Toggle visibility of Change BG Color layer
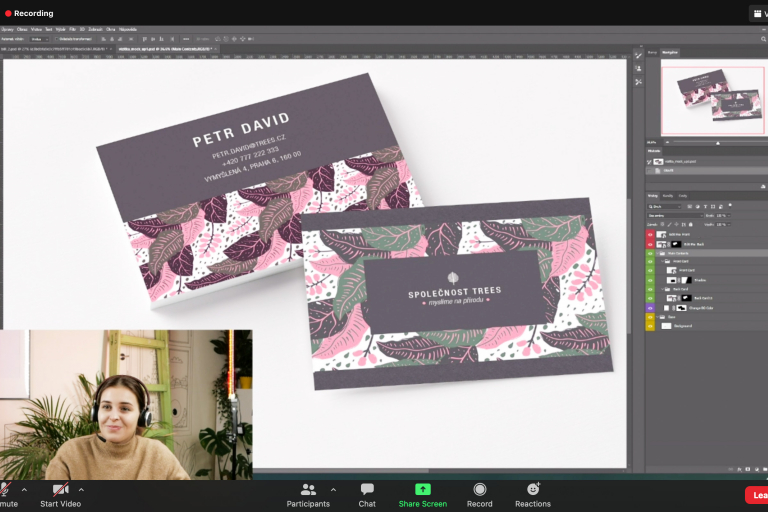Image resolution: width=768 pixels, height=512 pixels. (x=650, y=308)
